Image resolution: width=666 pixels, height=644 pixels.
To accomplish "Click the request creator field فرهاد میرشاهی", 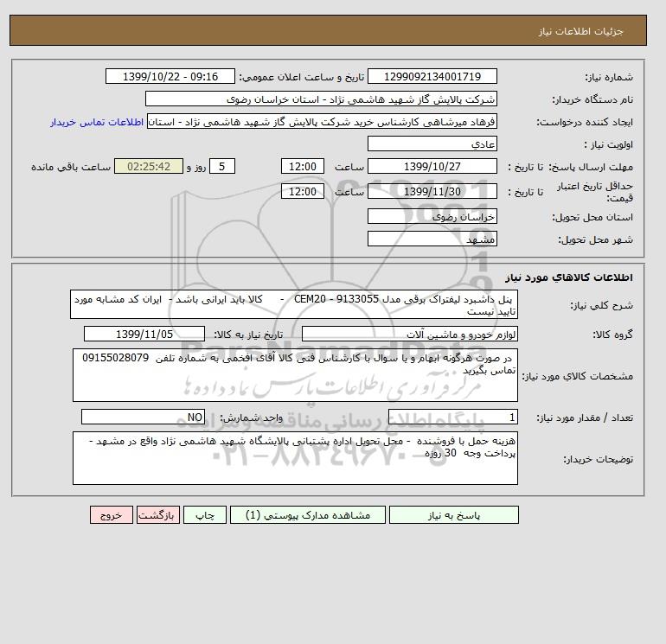I will [322, 121].
